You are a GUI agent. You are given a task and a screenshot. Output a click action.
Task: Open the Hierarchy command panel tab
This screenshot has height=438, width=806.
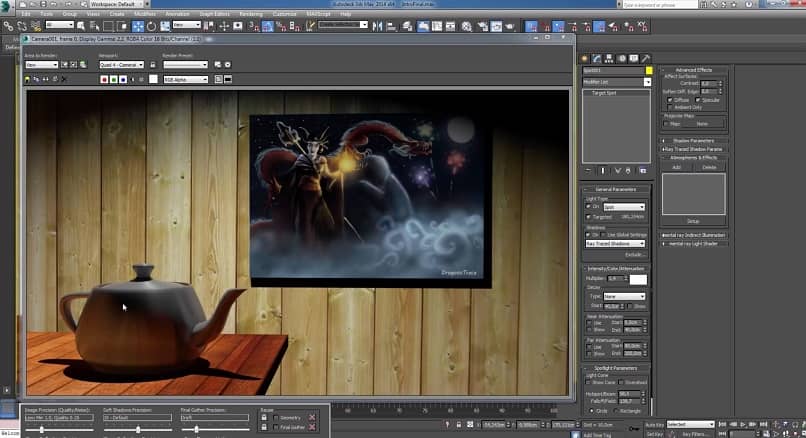point(609,59)
